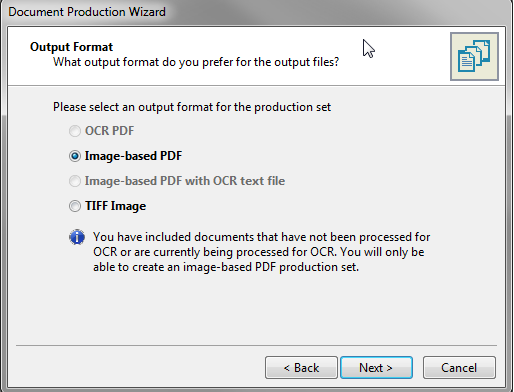Screen dimensions: 514x392
Task: Click the stacked documents icon in the header
Action: click(x=474, y=56)
